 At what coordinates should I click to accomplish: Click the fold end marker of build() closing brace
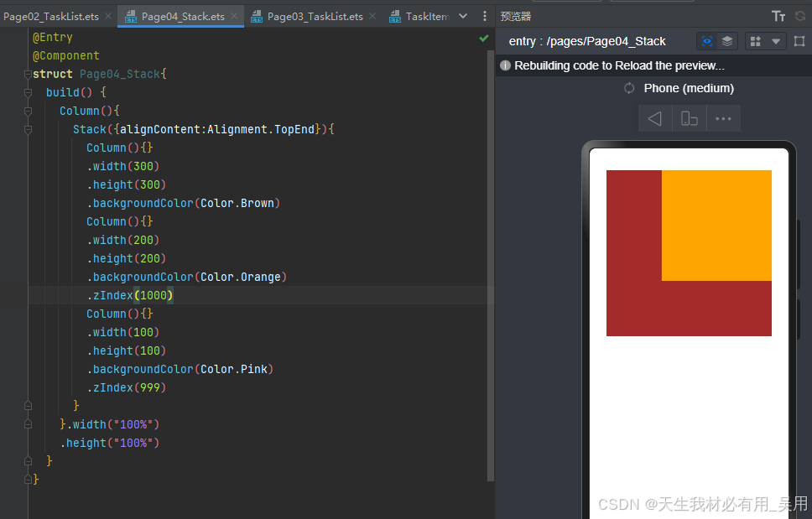point(28,460)
